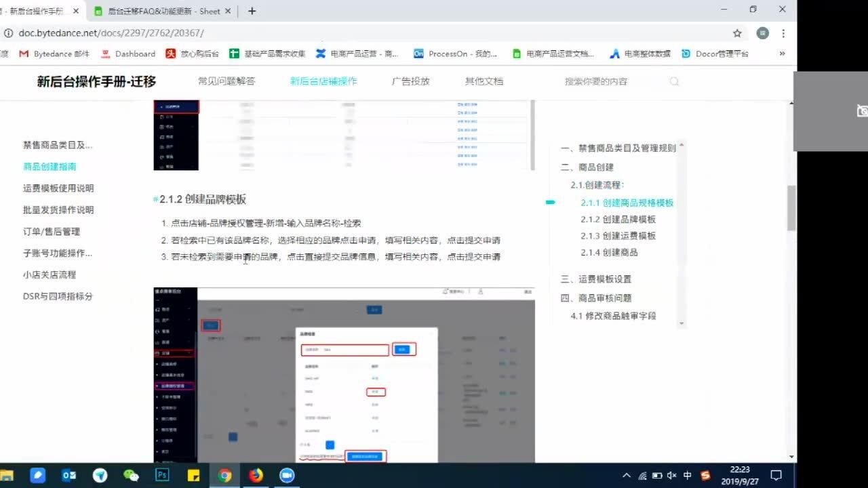Open the Windows notification center
Viewport: 868px width, 488px height.
coord(776,475)
